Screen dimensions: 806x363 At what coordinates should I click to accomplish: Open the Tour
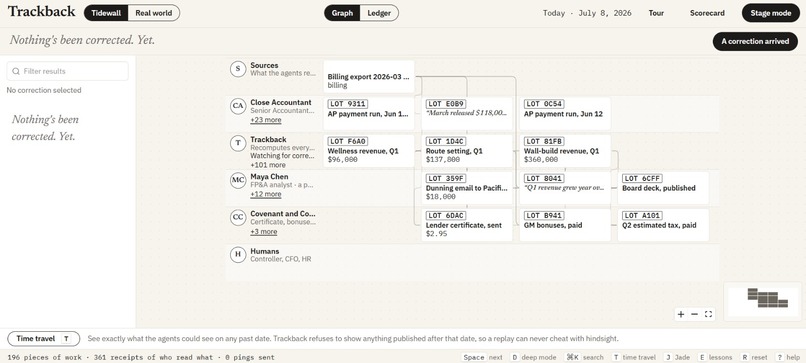pos(656,13)
